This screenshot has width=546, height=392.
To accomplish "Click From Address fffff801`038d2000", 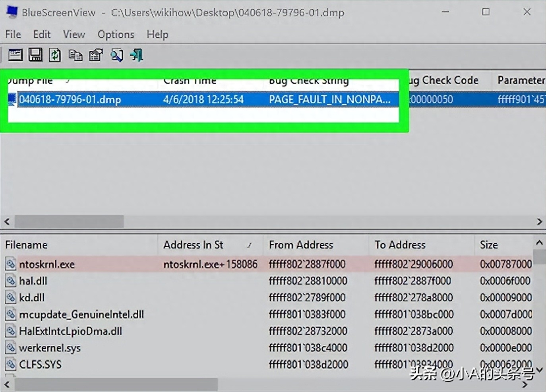I will pos(308,365).
